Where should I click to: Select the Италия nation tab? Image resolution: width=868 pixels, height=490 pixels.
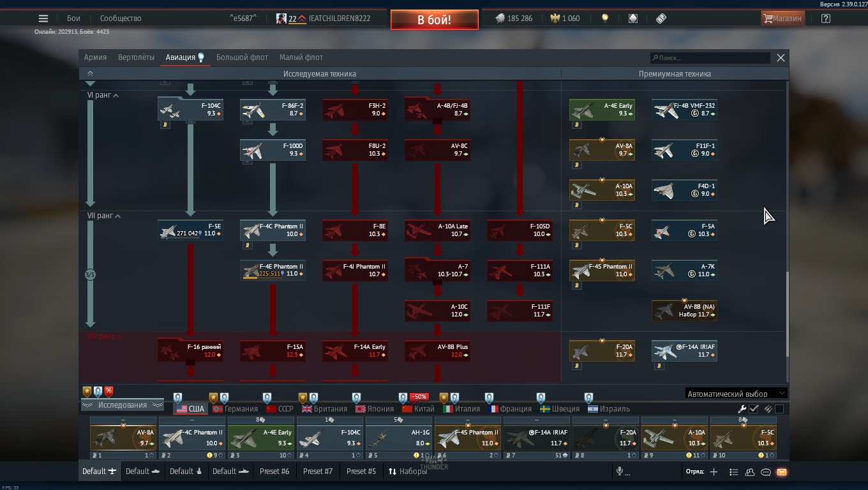point(461,409)
